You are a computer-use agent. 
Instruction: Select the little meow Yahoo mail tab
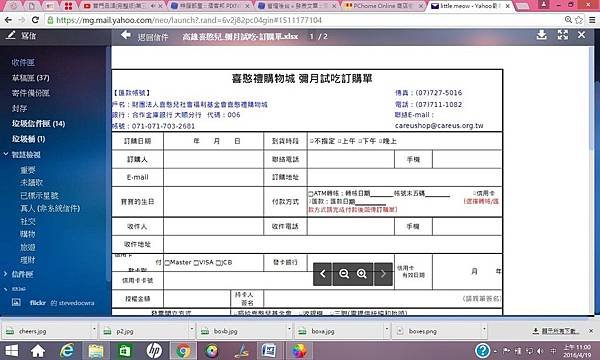tap(470, 6)
